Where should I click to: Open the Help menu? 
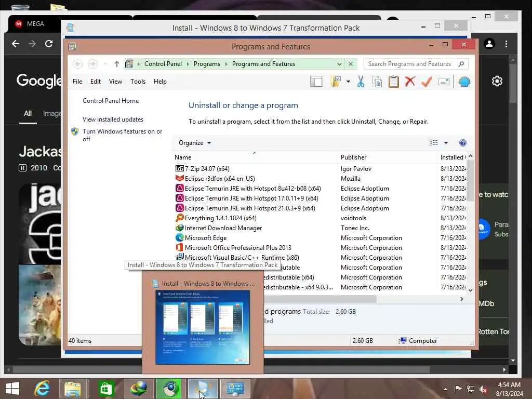(160, 82)
